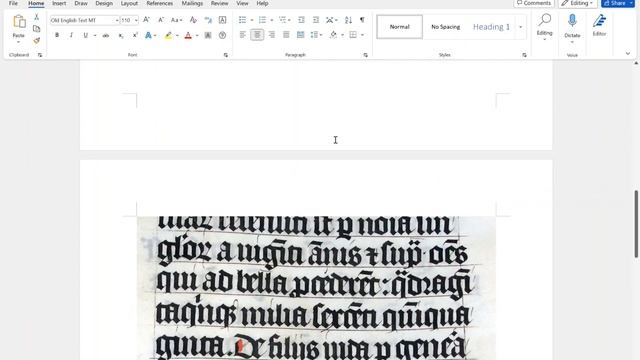Increase paragraph indent
This screenshot has height=360, width=640.
coord(316,20)
